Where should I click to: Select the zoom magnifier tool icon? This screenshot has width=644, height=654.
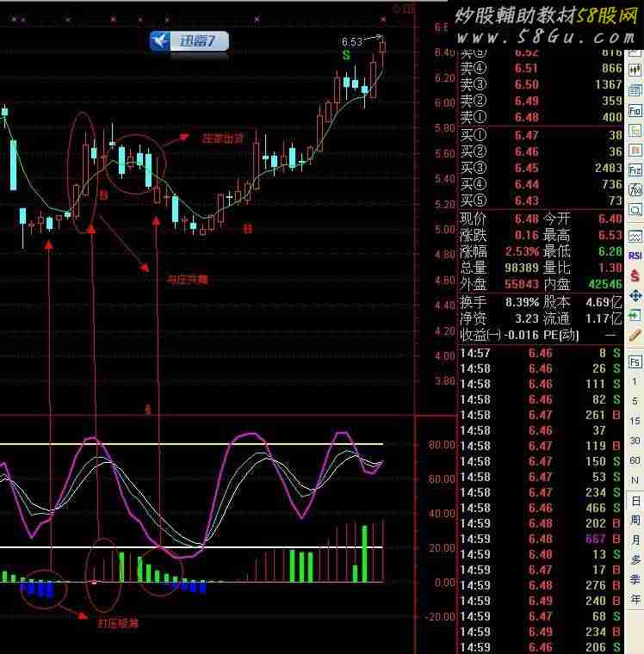[635, 210]
